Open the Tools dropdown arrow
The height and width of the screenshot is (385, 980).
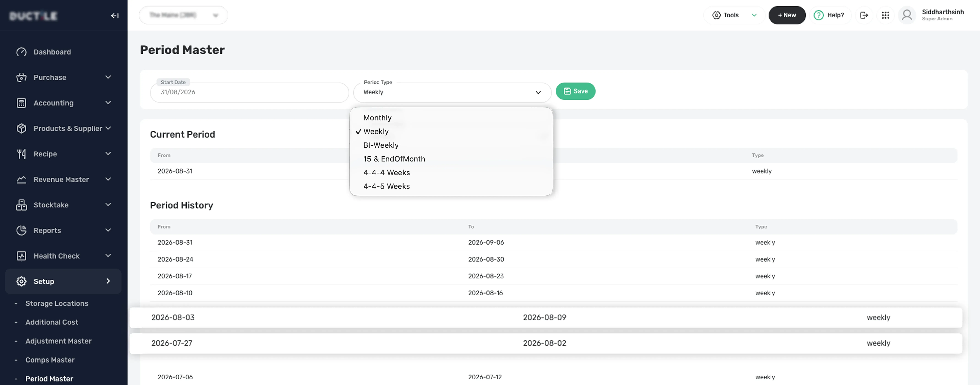(754, 15)
